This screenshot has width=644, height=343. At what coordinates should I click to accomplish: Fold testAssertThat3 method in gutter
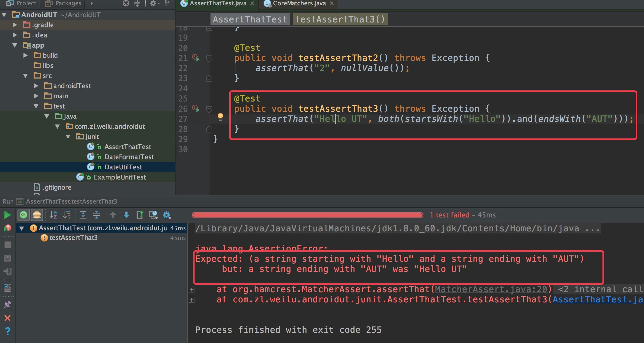[209, 109]
